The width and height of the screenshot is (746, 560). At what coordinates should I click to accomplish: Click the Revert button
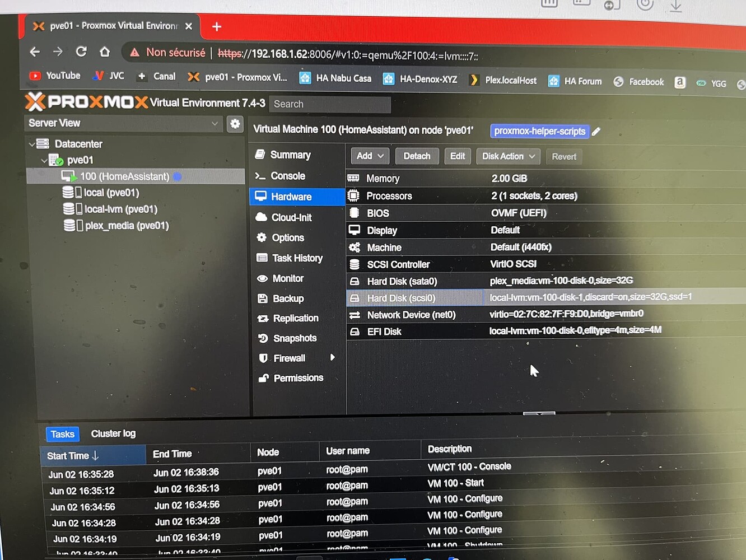tap(563, 156)
